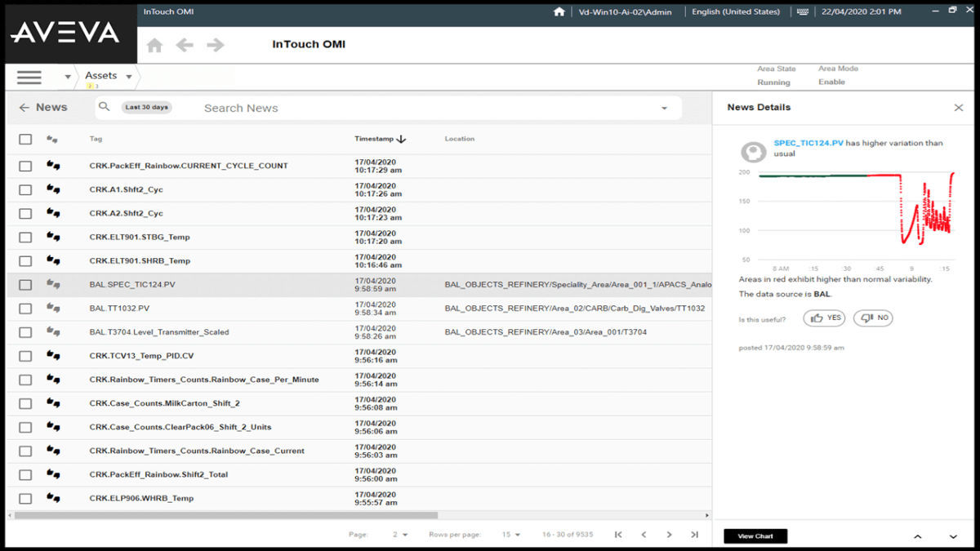Select all news rows with the header checkbox
Screen dimensions: 980x551
(x=24, y=139)
